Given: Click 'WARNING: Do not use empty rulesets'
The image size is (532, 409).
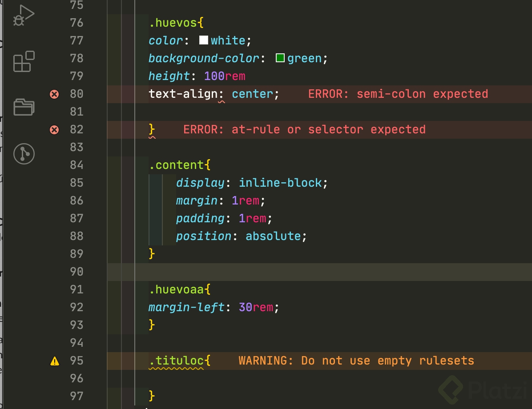Looking at the screenshot, I should [356, 361].
